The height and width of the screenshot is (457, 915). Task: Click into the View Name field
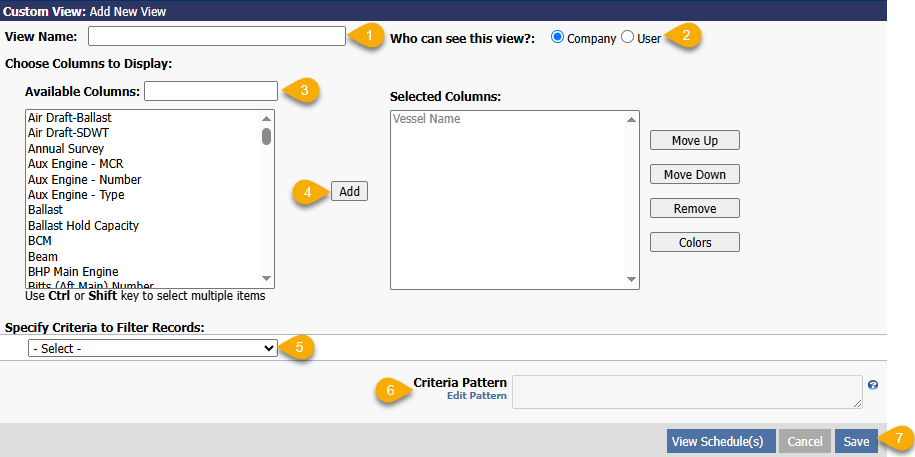[x=216, y=36]
